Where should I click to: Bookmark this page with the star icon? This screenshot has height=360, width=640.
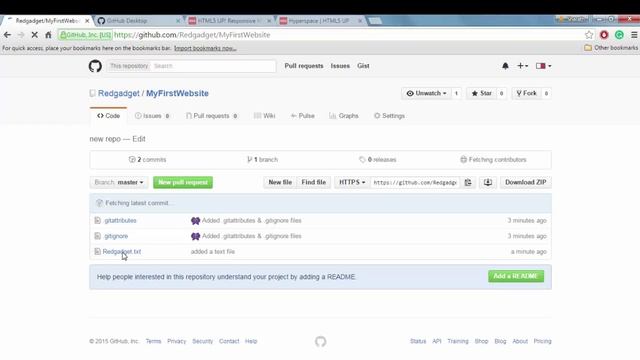click(589, 35)
